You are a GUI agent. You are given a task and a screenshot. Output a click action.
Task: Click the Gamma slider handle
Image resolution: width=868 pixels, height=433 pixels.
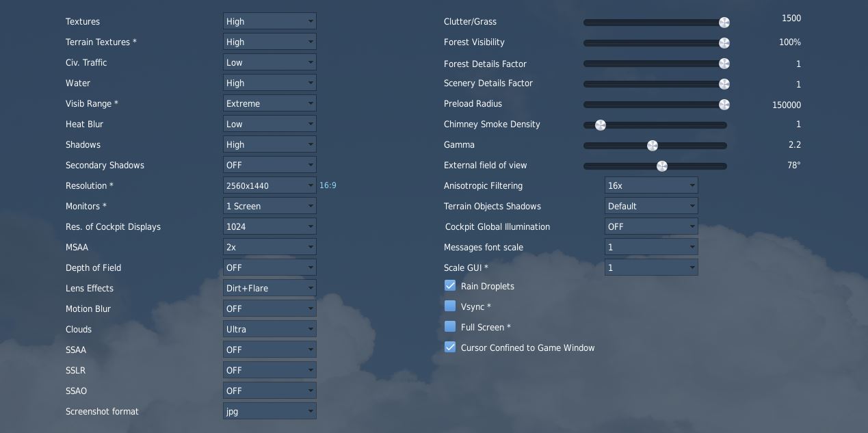click(x=653, y=146)
